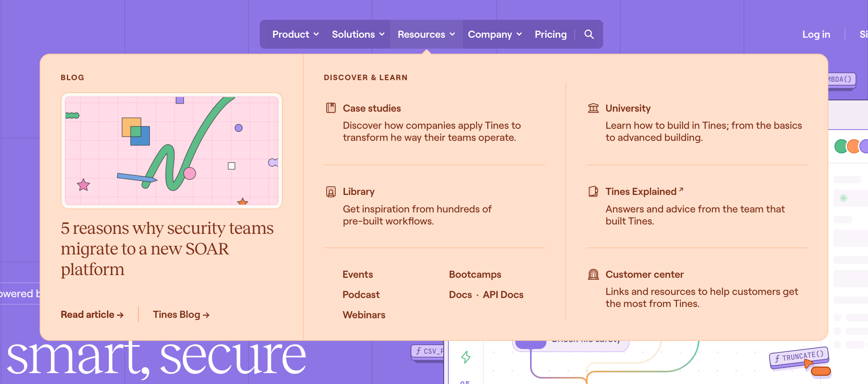Screen dimensions: 868x384
Task: Expand the Product dropdown menu
Action: click(295, 34)
